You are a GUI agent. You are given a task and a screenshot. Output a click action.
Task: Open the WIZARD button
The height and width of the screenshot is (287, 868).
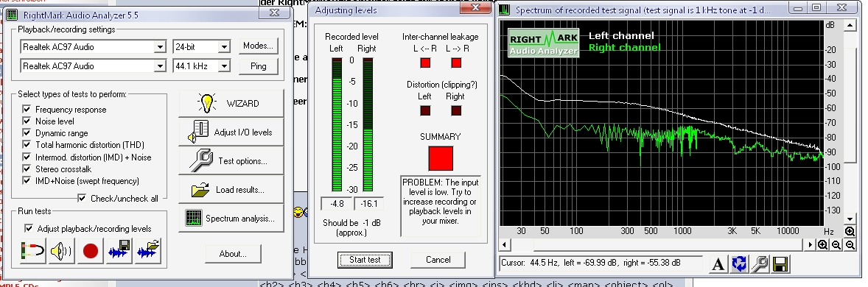[x=231, y=104]
